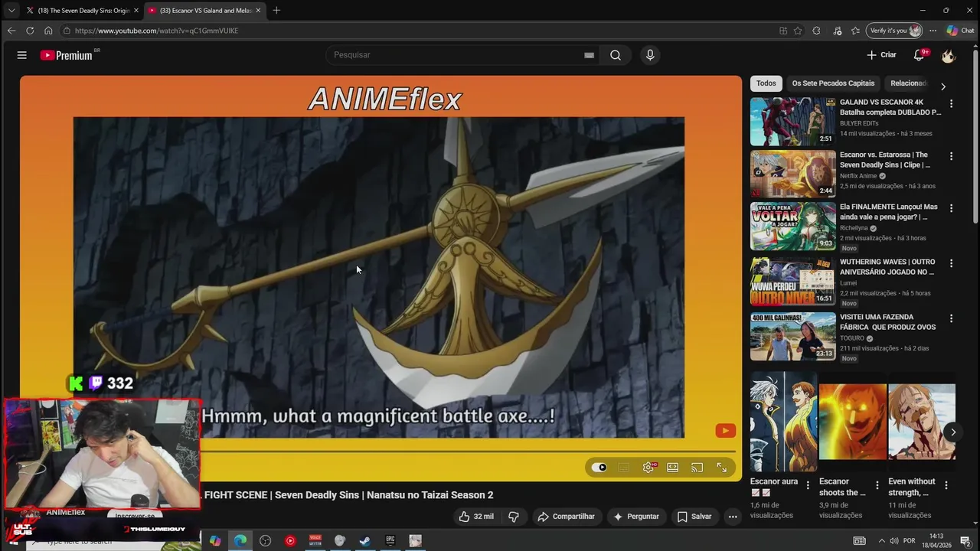Open Steam from the taskbar

pyautogui.click(x=365, y=541)
